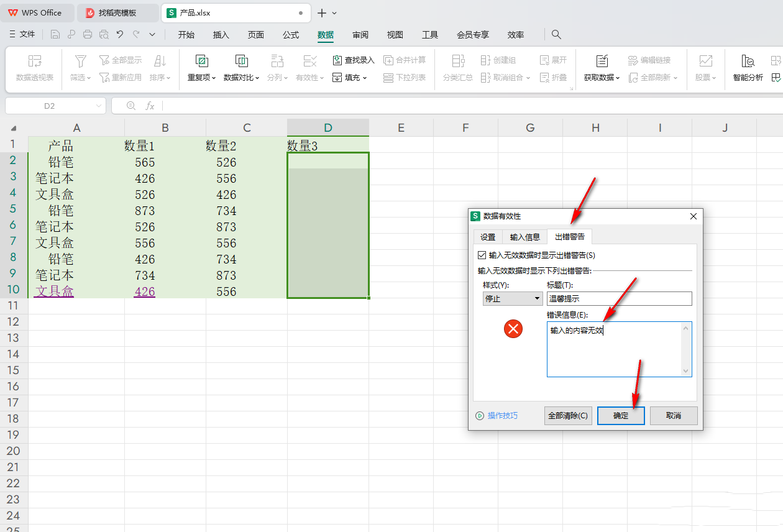Click the 筛选 filter funnel icon
This screenshot has height=532, width=783.
[x=81, y=61]
